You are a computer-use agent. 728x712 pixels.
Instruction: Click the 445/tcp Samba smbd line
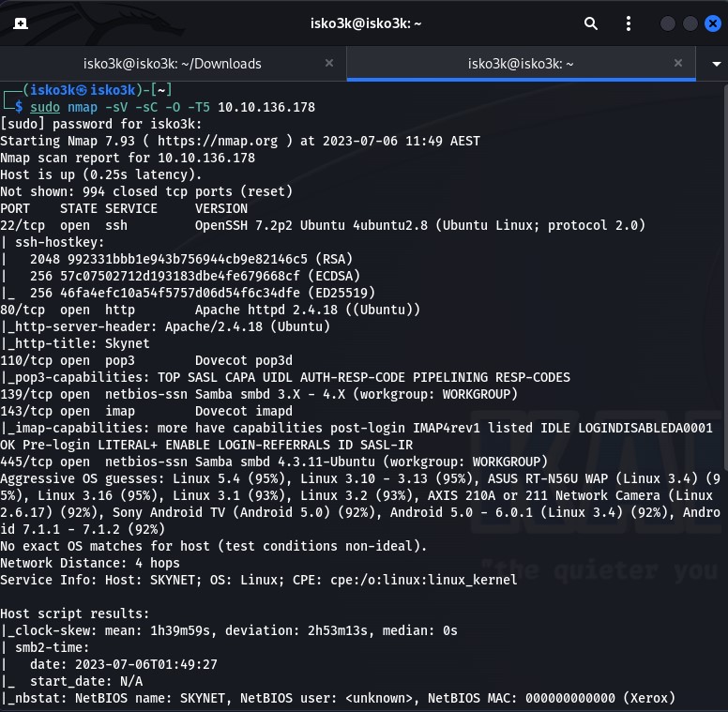[x=274, y=462]
